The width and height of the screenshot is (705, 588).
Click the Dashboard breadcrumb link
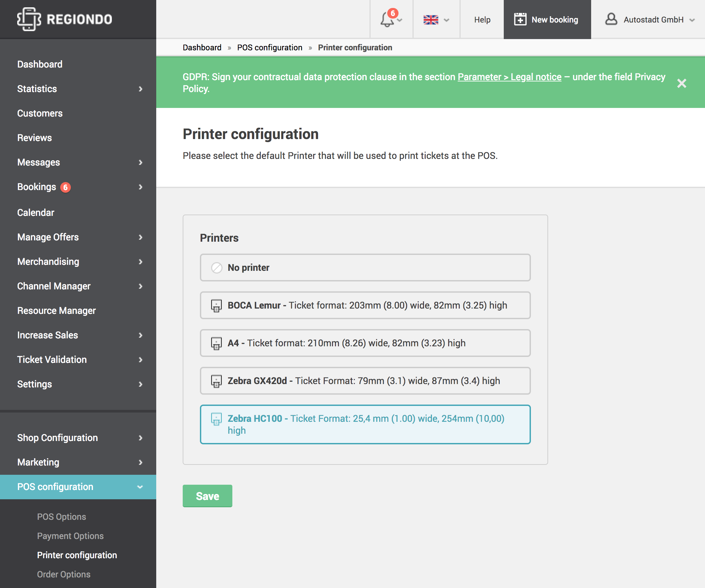pos(202,47)
